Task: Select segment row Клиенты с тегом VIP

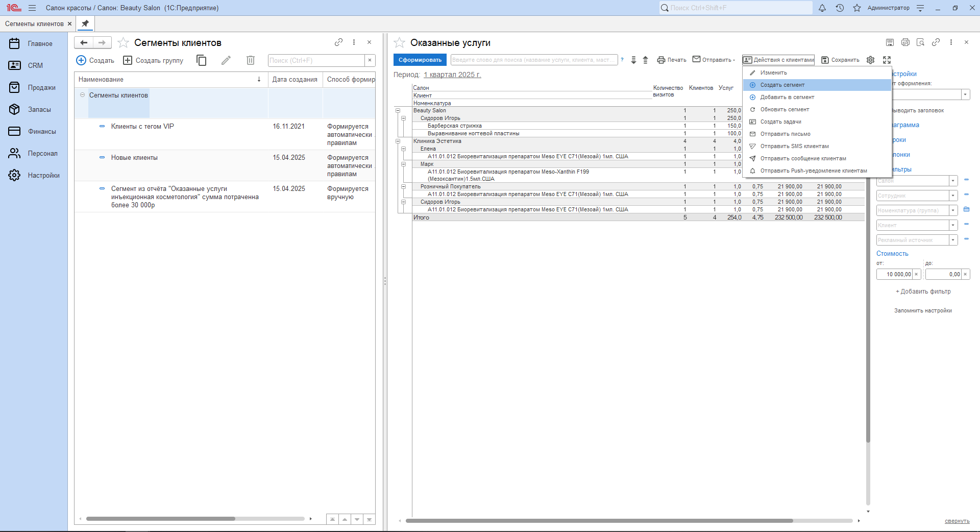Action: [225, 134]
